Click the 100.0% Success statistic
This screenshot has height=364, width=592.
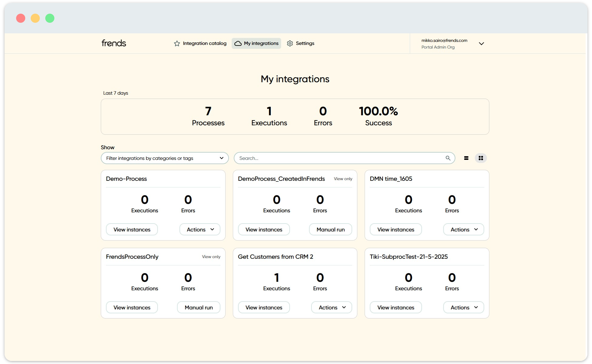click(378, 116)
